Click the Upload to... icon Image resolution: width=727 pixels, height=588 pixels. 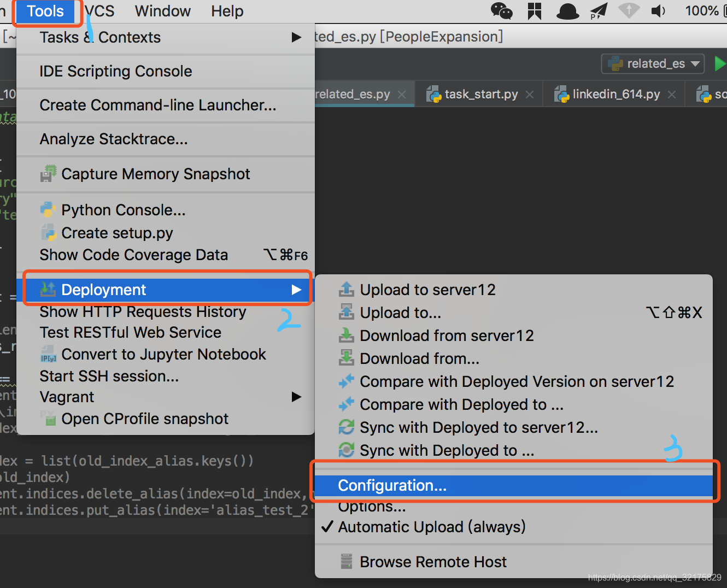(347, 312)
